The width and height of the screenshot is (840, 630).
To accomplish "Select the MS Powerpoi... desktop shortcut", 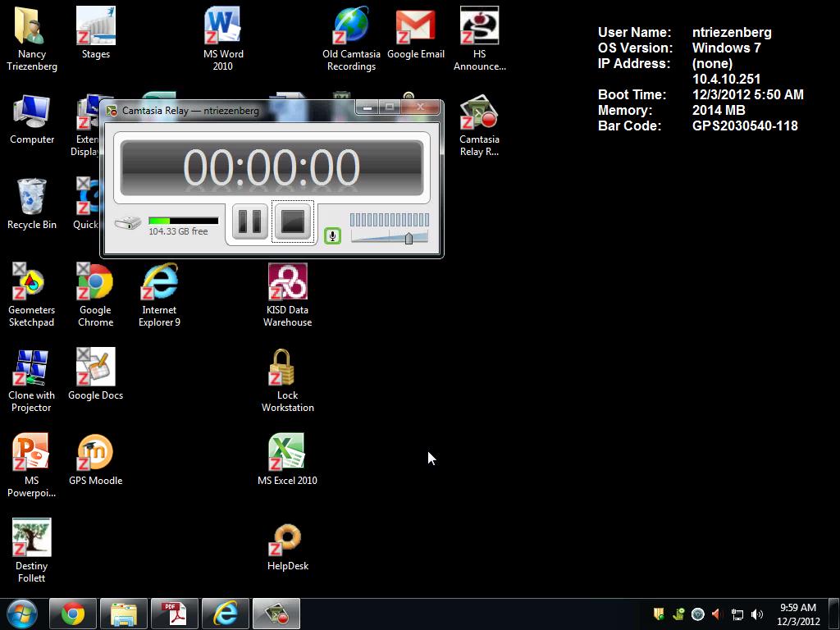I will (32, 466).
